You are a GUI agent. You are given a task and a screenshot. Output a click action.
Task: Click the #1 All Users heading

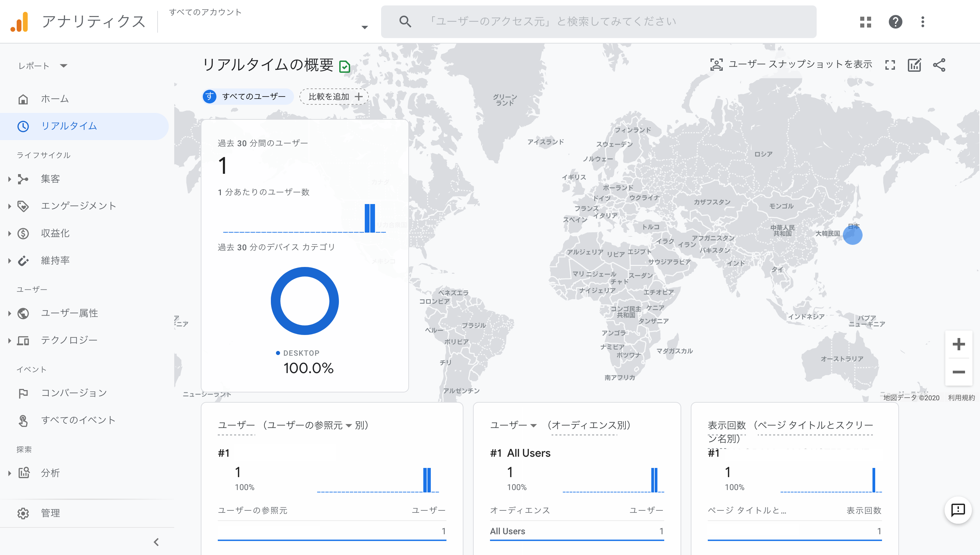(x=520, y=453)
